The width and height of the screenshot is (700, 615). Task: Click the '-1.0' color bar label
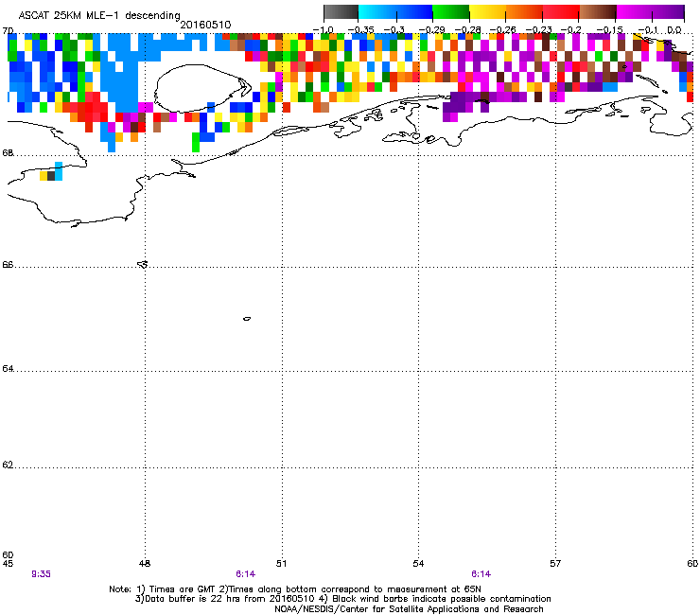[323, 29]
